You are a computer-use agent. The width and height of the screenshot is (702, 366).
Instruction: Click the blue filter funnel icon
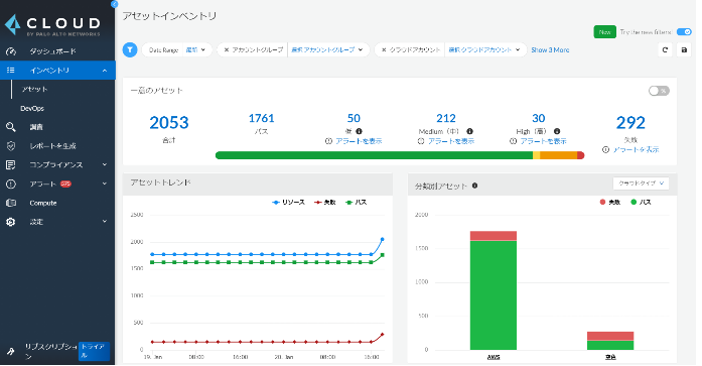pos(130,50)
